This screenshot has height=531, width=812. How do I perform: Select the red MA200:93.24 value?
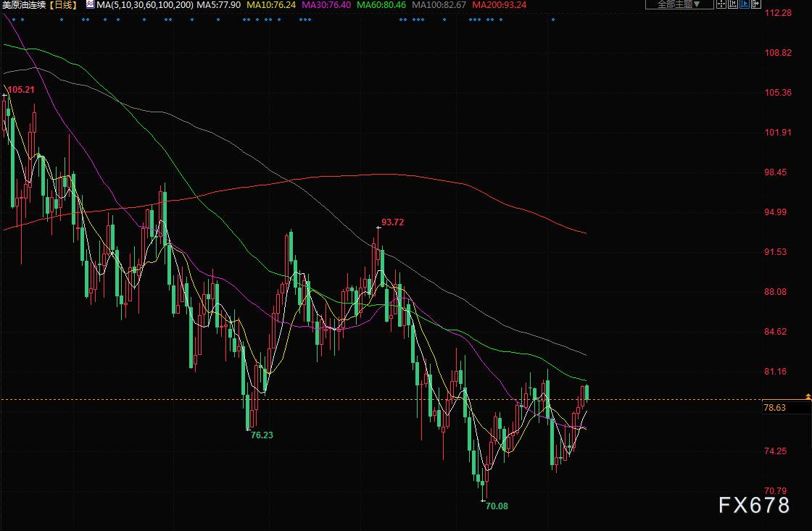click(x=500, y=5)
